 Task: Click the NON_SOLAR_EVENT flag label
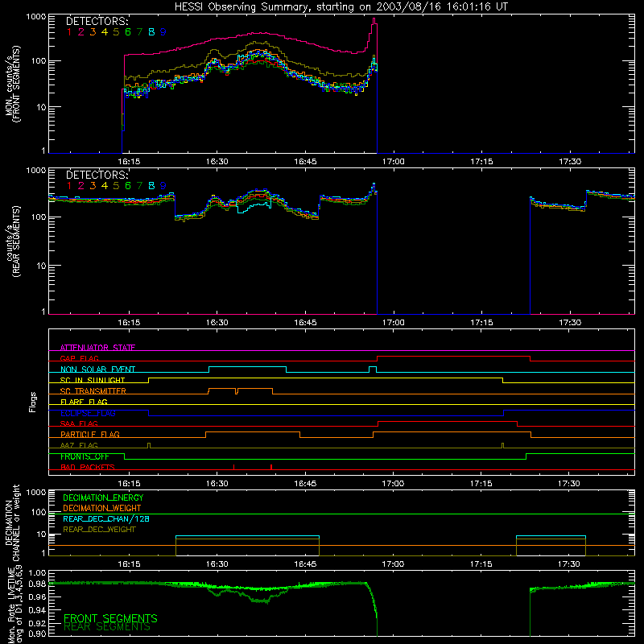coord(97,369)
